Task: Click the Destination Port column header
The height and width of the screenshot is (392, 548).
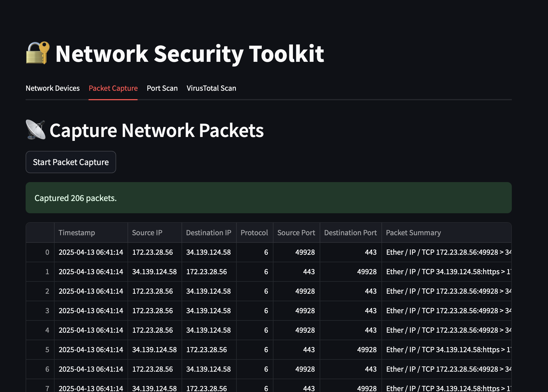Action: coord(350,233)
